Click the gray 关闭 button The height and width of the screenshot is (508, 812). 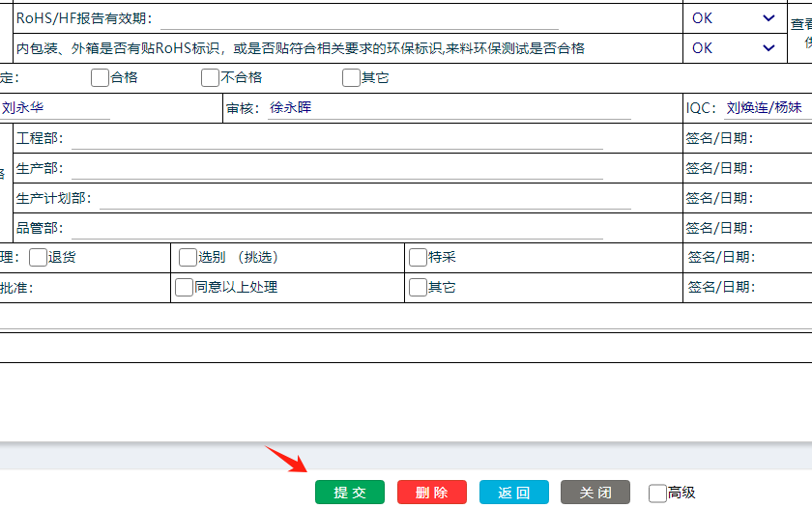(595, 493)
